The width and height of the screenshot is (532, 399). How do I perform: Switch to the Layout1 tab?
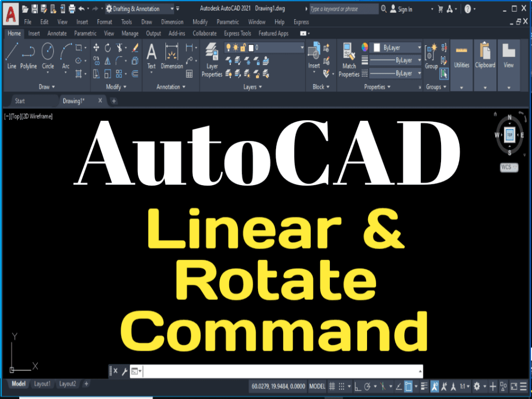43,384
